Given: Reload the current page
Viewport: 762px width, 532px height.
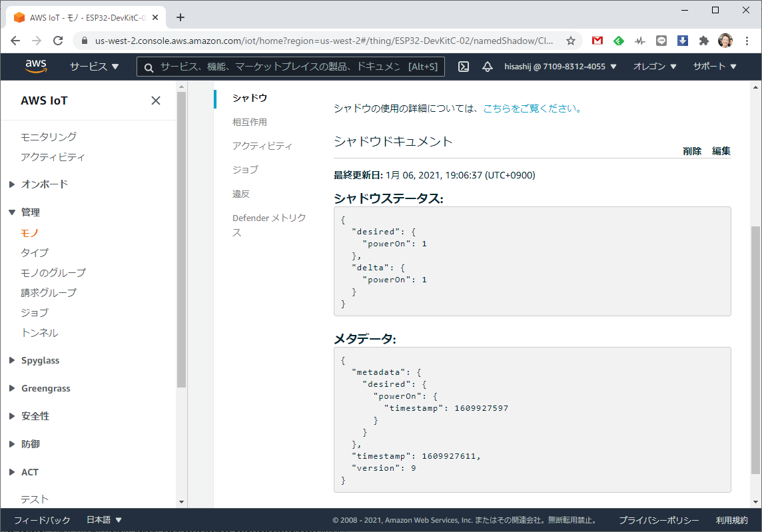Looking at the screenshot, I should coord(58,41).
